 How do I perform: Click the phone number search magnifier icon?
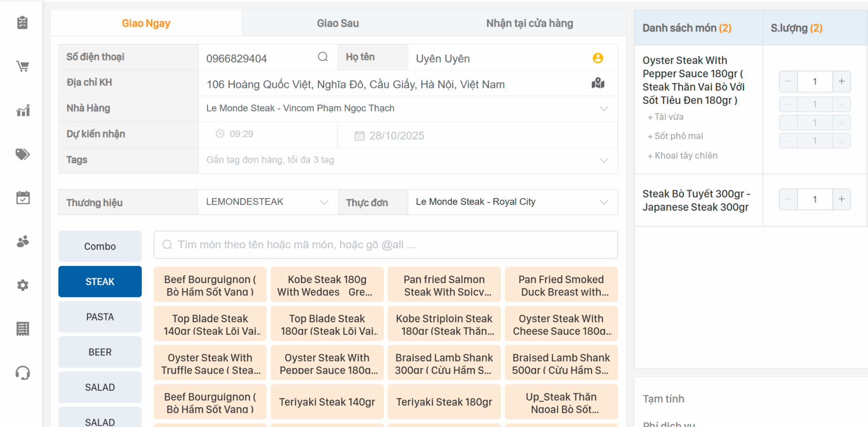(323, 57)
